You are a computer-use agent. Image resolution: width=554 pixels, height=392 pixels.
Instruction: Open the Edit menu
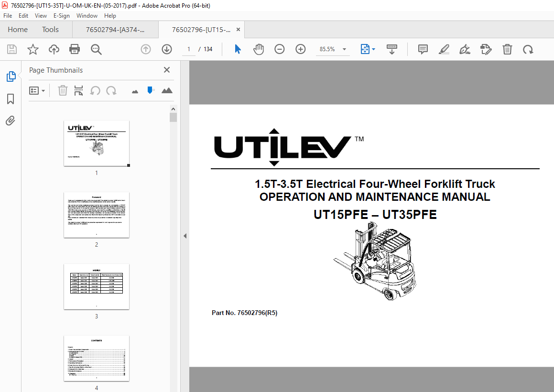click(x=23, y=16)
